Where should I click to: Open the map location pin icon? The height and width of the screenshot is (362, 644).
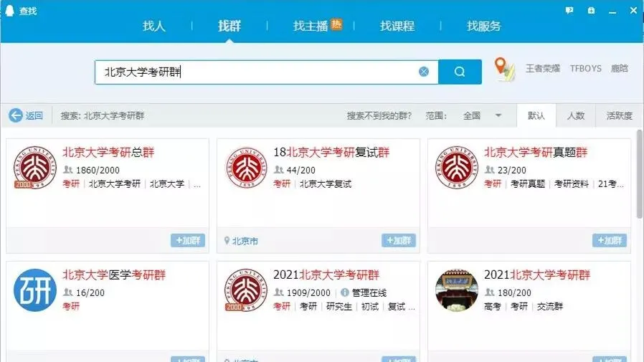pos(505,69)
